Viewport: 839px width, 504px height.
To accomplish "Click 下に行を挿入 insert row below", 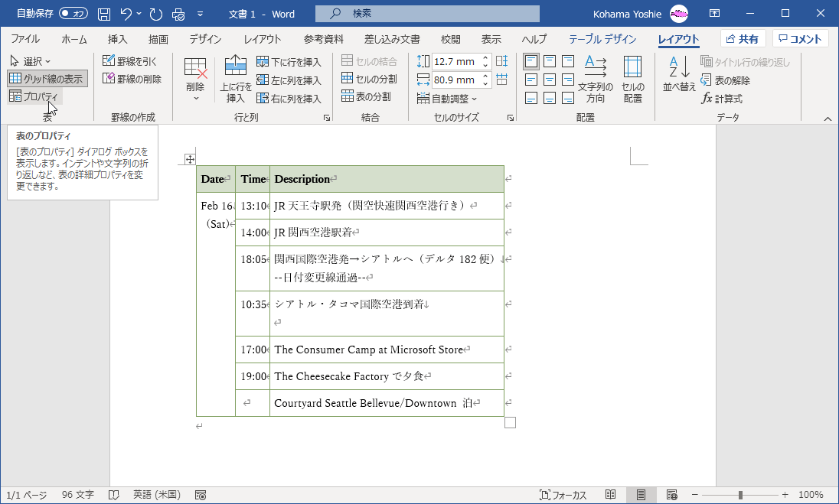I will point(289,61).
